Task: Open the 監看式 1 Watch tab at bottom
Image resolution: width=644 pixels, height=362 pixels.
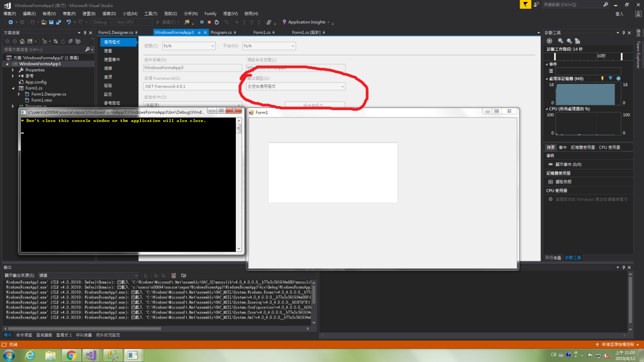Action: pyautogui.click(x=64, y=335)
